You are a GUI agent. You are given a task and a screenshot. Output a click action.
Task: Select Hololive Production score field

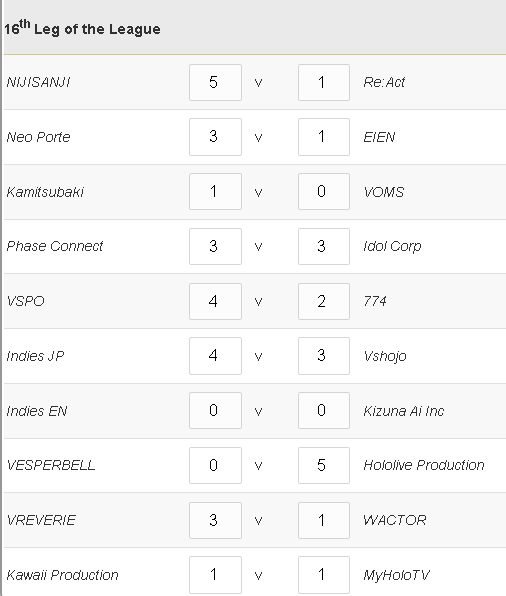324,465
